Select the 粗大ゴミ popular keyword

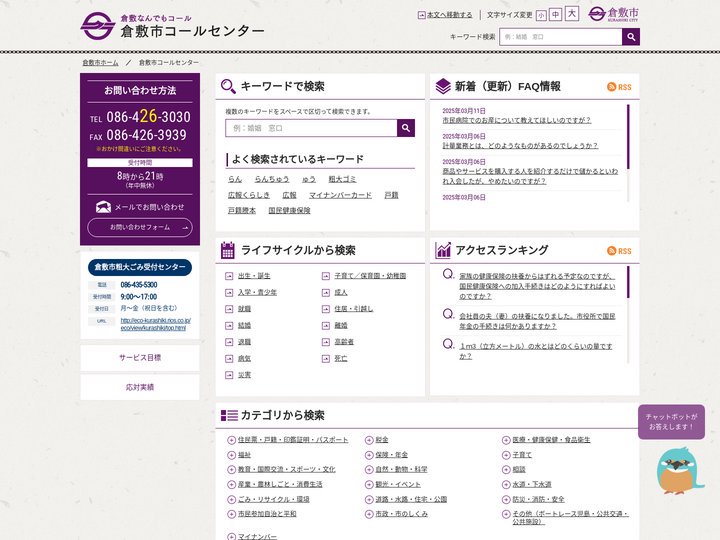342,179
